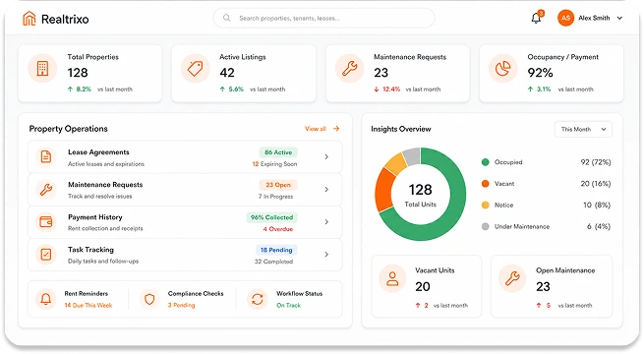This screenshot has height=354, width=644.
Task: Open Lease Agreements row chevron
Action: coord(326,157)
